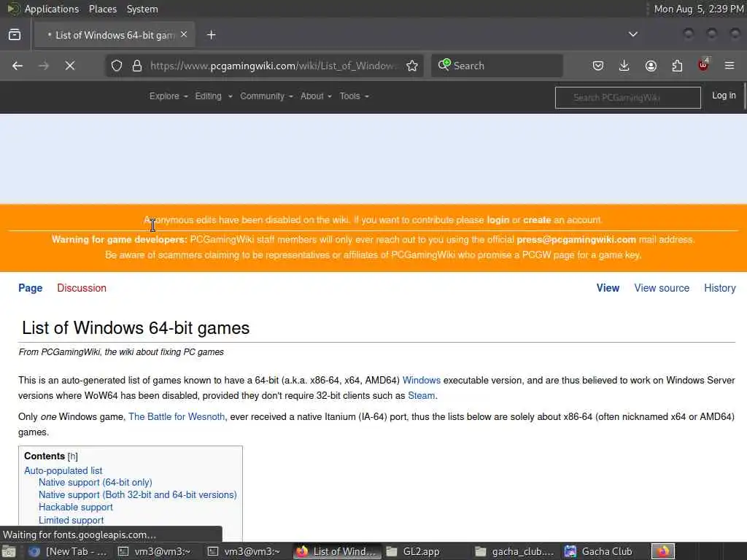Open the tracking protection shield icon
The height and width of the screenshot is (560, 747).
(x=117, y=66)
